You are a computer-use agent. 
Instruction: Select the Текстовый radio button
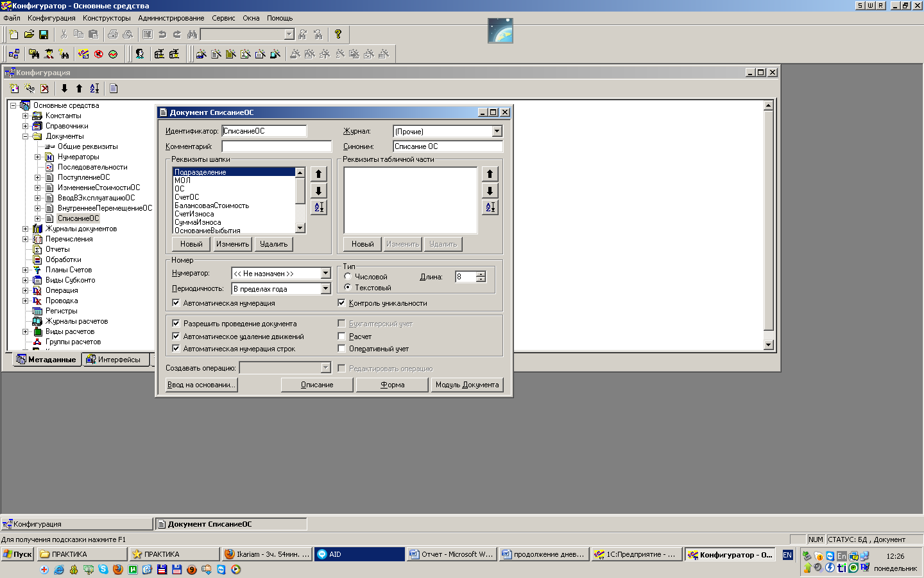pos(347,287)
